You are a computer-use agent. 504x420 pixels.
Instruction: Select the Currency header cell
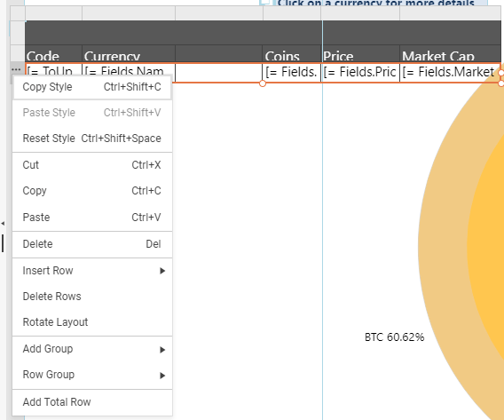129,54
